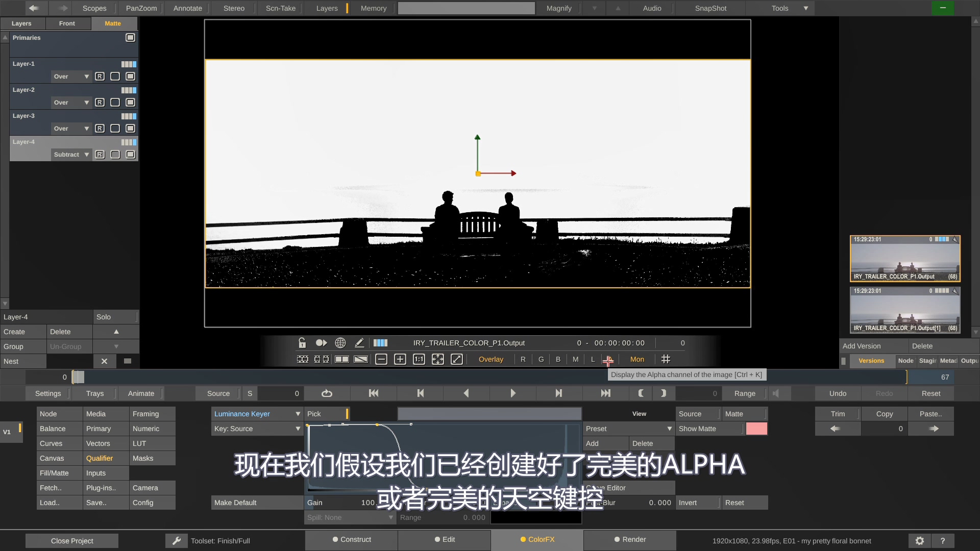Zoom out the viewer with minus icon
This screenshot has height=551, width=980.
pyautogui.click(x=381, y=359)
